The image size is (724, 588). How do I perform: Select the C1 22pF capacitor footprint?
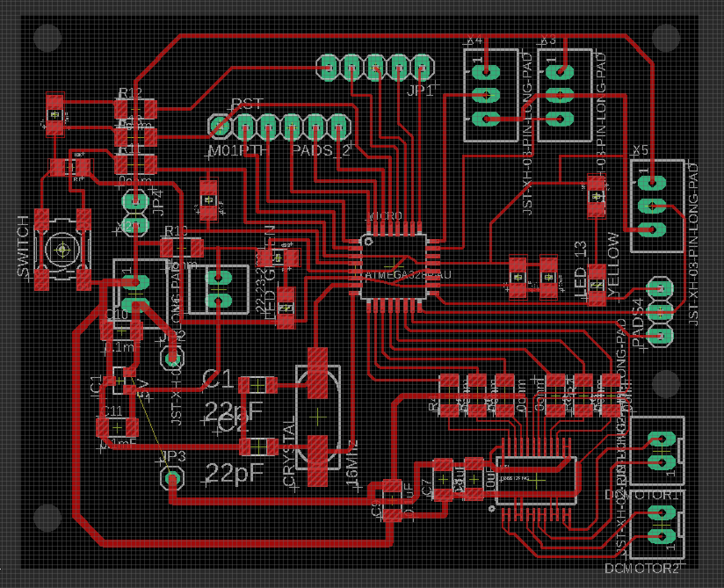click(x=258, y=385)
